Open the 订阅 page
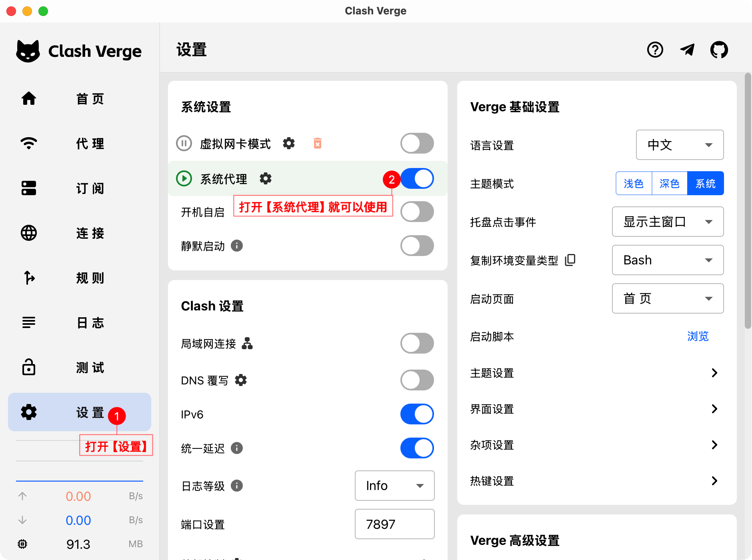Image resolution: width=752 pixels, height=560 pixels. tap(80, 188)
